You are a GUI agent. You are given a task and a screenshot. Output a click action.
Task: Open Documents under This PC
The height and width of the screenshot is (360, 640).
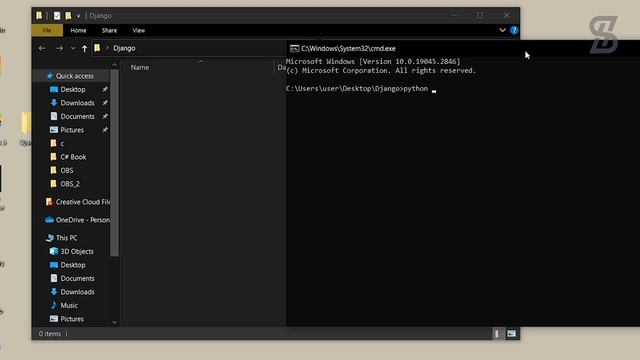click(77, 278)
